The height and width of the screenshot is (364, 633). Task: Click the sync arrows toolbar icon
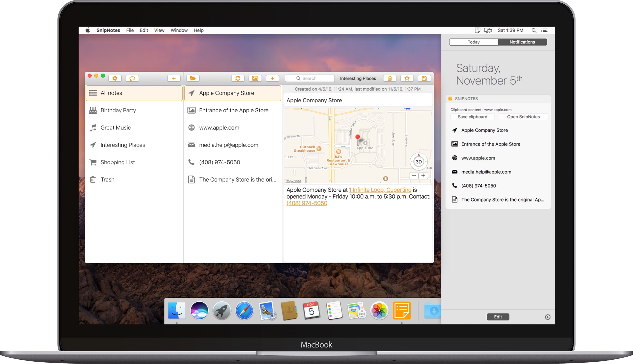tap(238, 78)
